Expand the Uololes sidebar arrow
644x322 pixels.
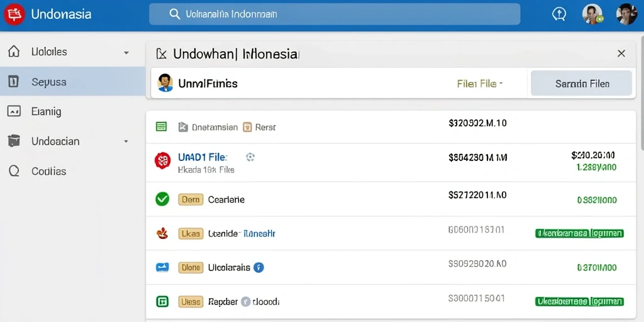point(126,53)
